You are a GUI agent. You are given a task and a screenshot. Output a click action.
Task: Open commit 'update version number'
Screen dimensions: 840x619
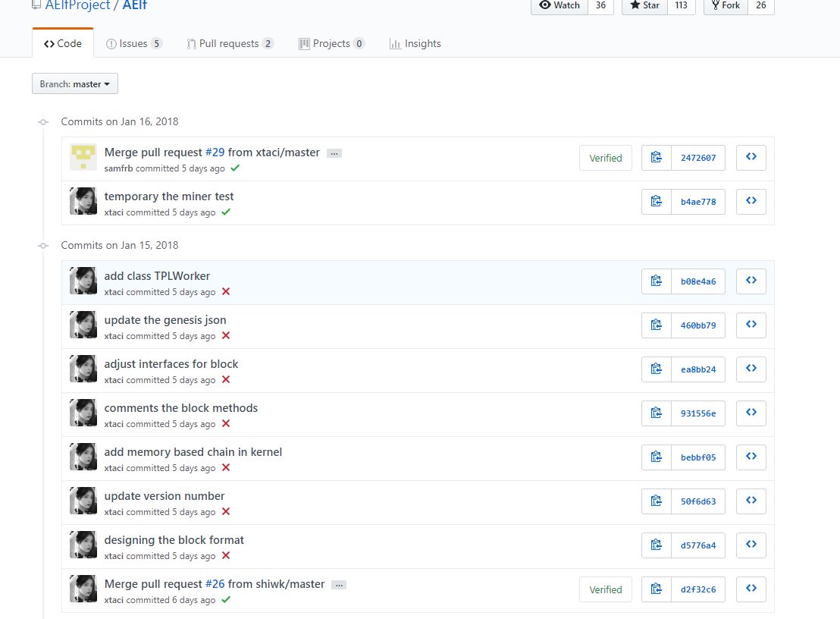coord(164,496)
